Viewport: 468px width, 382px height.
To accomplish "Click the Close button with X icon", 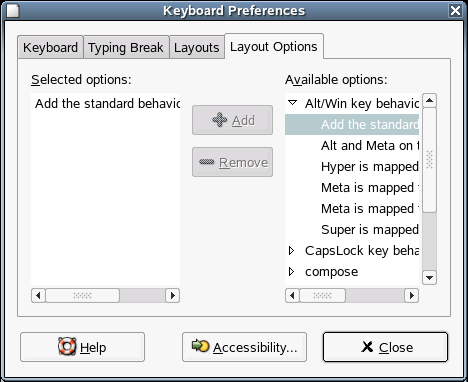I will click(x=385, y=347).
